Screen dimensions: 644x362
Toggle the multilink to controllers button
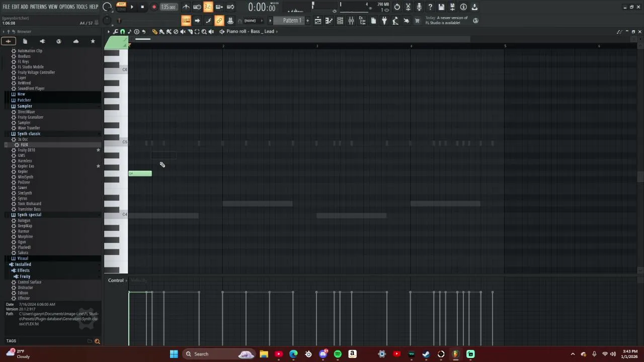click(219, 21)
